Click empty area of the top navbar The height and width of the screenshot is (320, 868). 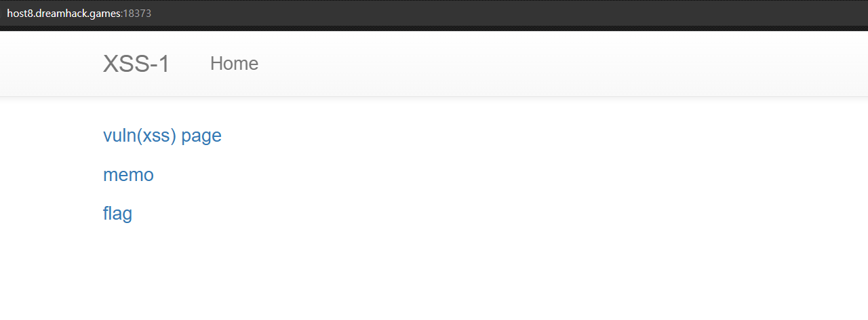click(542, 64)
